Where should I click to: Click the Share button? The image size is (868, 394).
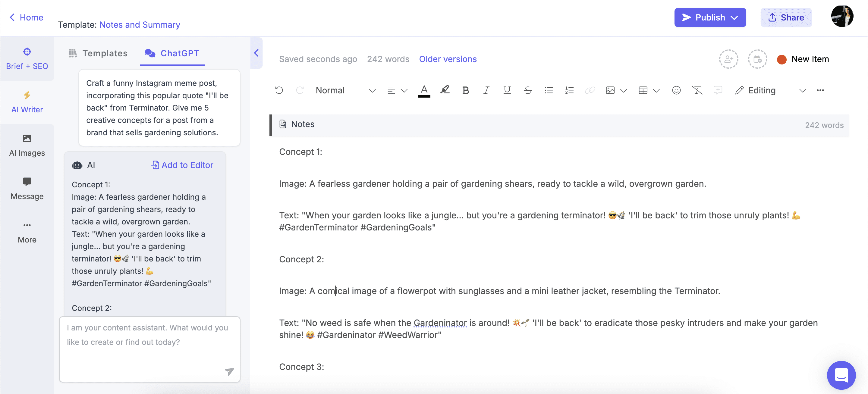786,17
